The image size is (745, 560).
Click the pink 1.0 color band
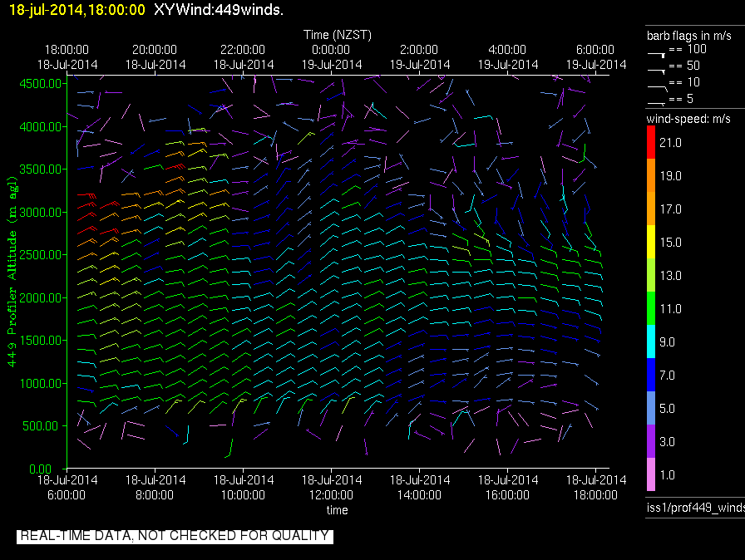point(651,474)
